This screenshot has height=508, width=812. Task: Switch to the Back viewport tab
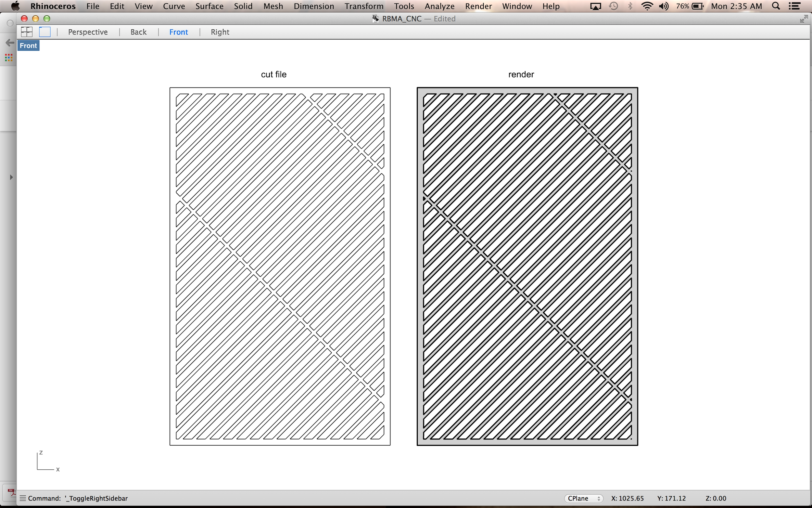tap(138, 32)
